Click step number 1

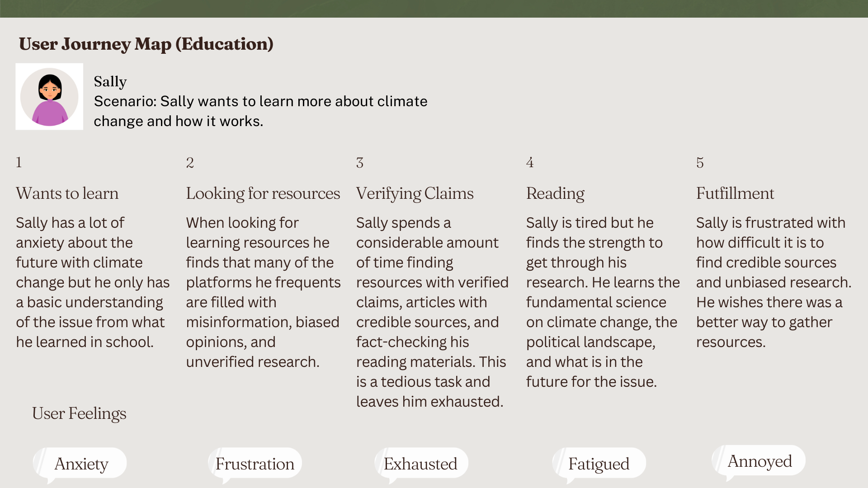(19, 162)
